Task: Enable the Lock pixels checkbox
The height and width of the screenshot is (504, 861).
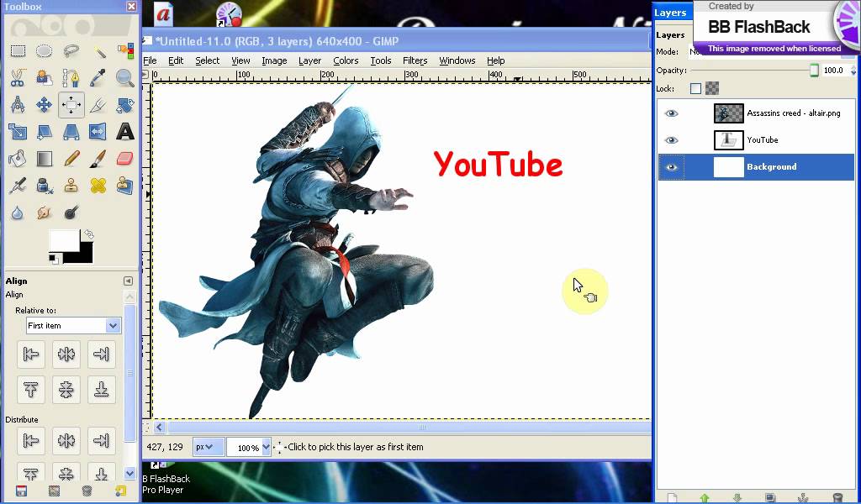Action: click(x=695, y=88)
